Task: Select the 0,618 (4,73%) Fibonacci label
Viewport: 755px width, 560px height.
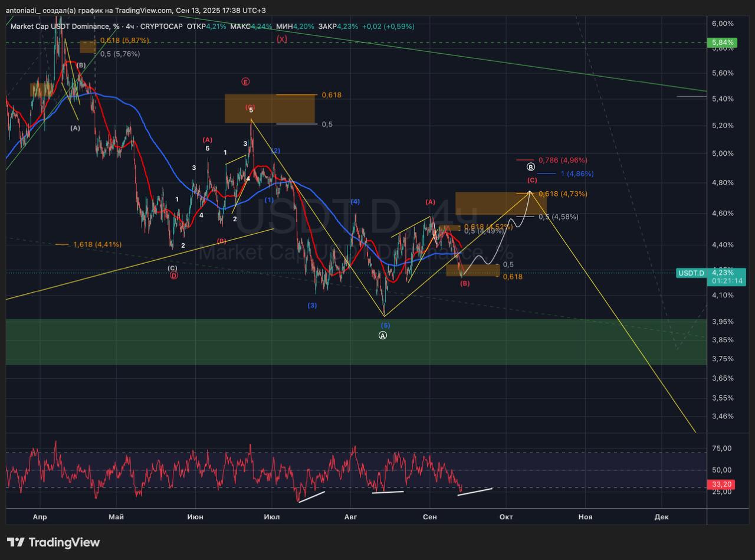Action: 563,194
